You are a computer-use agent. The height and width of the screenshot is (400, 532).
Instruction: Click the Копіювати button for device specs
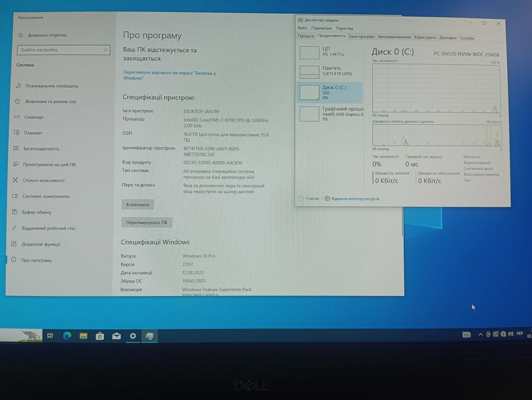pyautogui.click(x=137, y=204)
